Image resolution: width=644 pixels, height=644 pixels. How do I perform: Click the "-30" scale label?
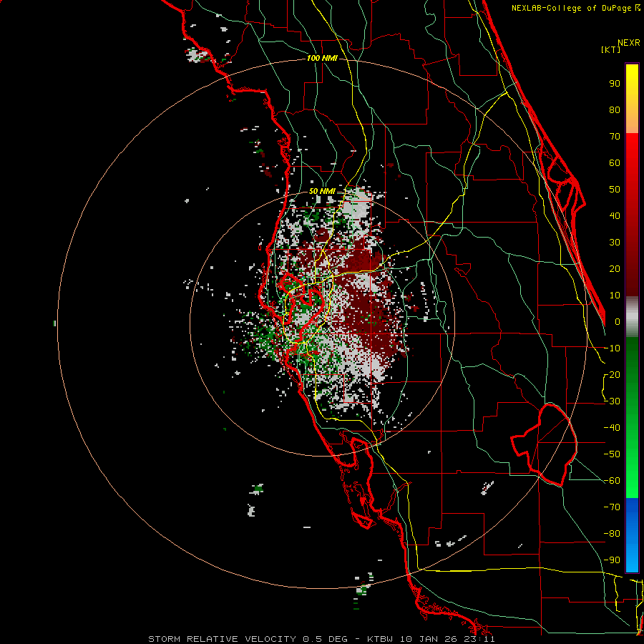coord(612,401)
